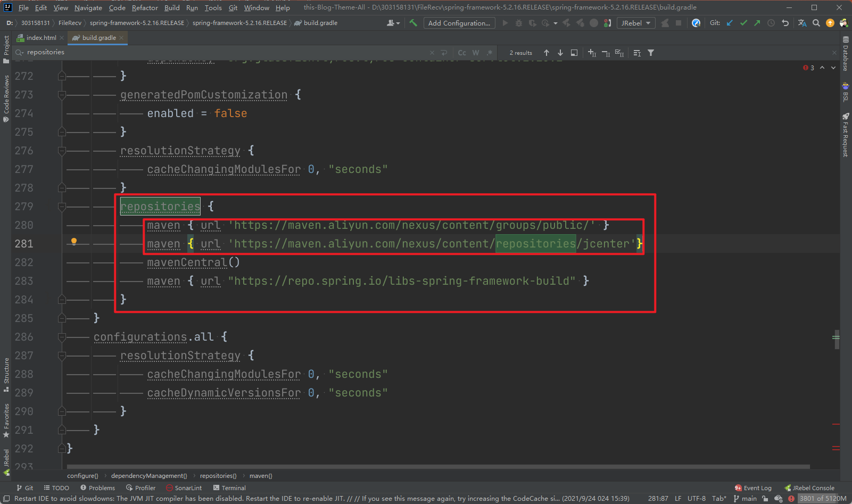The image size is (852, 504).
Task: Open the JRebel run configuration dropdown
Action: [x=636, y=23]
